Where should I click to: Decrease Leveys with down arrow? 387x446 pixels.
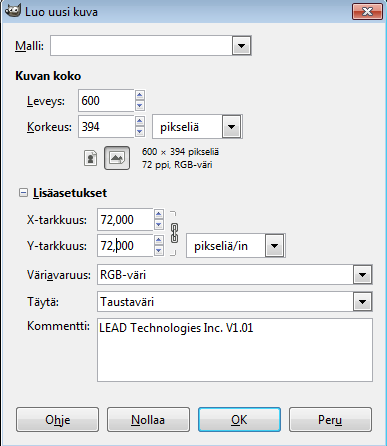(x=140, y=106)
